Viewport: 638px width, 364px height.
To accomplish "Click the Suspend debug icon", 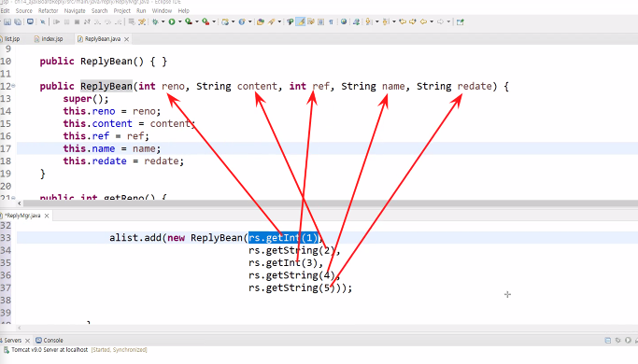I will 66,22.
